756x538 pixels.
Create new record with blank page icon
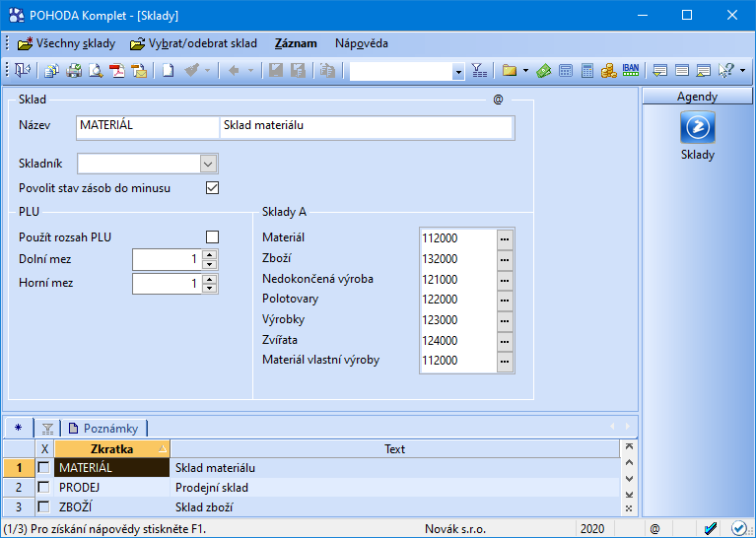168,71
